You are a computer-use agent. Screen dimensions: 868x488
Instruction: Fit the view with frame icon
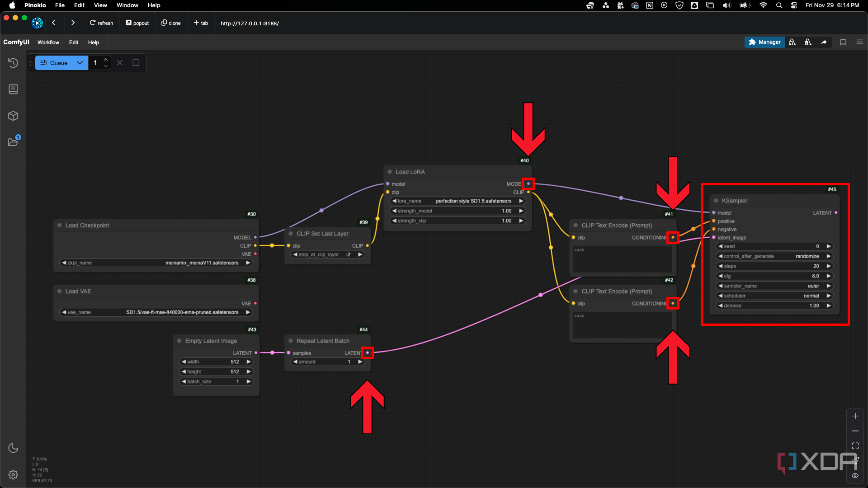[855, 446]
